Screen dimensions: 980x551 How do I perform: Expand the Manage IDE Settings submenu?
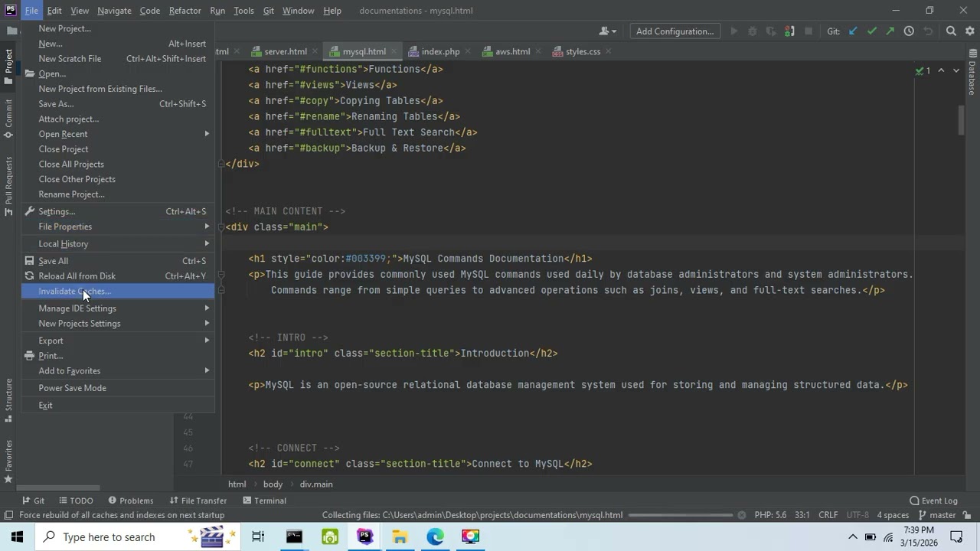pos(118,308)
